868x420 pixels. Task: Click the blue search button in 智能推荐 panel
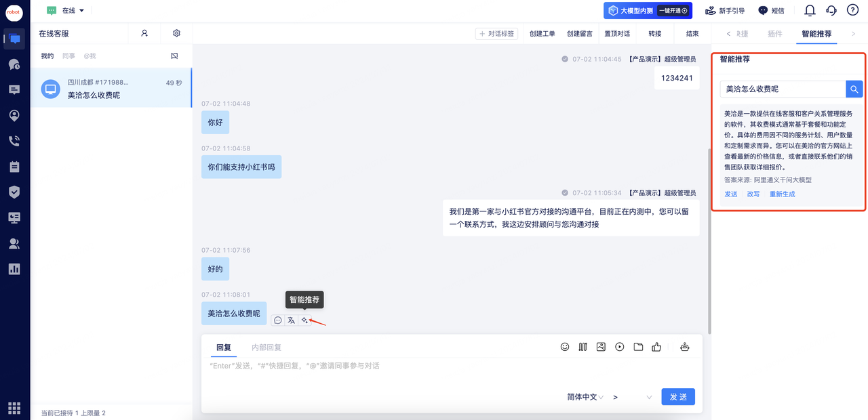[x=854, y=89]
